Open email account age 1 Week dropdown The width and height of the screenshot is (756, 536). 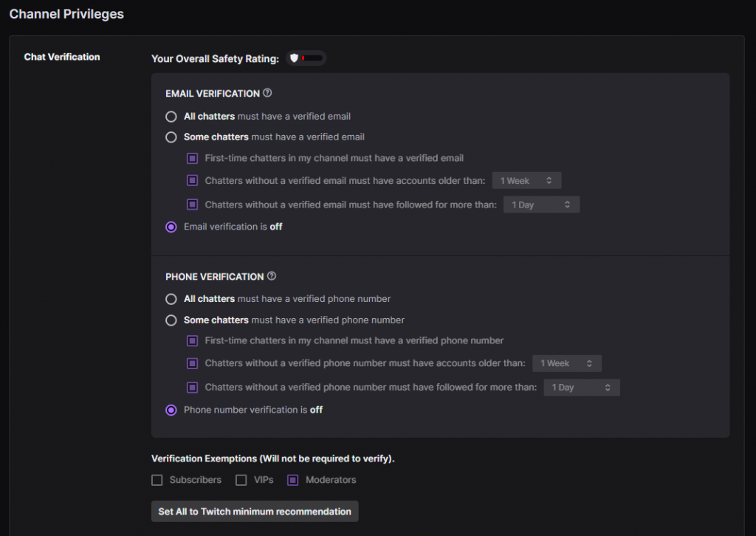[526, 181]
